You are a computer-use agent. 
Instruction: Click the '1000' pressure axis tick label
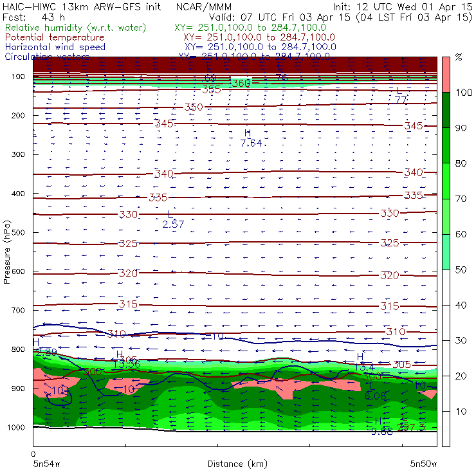coord(16,427)
